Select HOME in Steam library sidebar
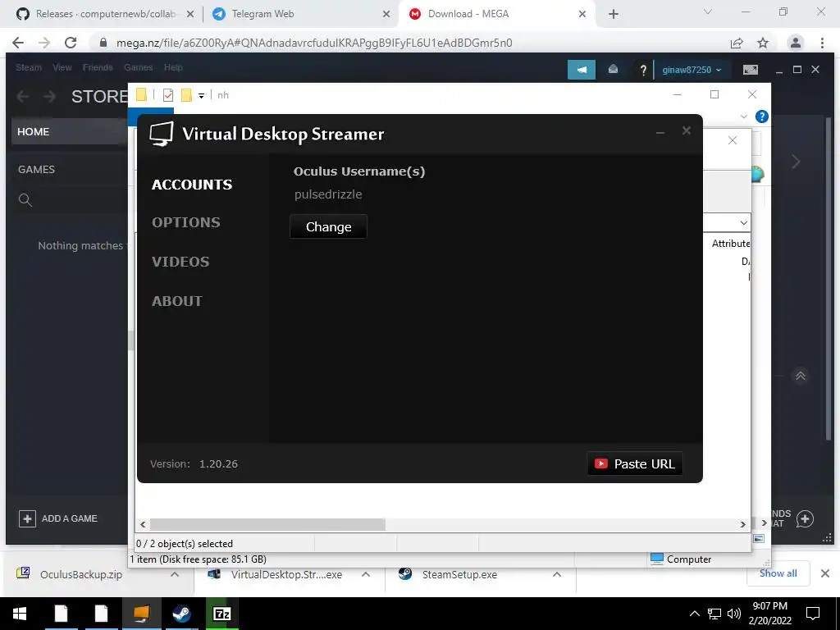840x630 pixels. click(x=69, y=132)
